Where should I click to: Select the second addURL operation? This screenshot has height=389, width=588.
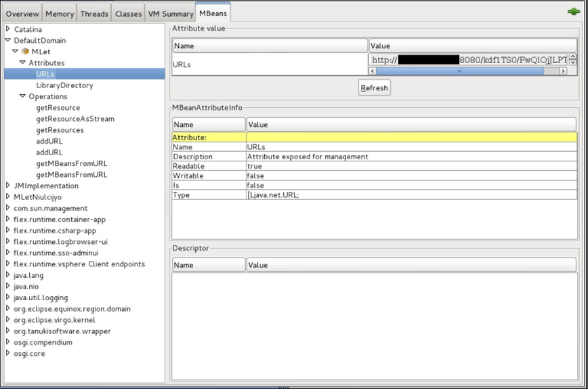49,152
